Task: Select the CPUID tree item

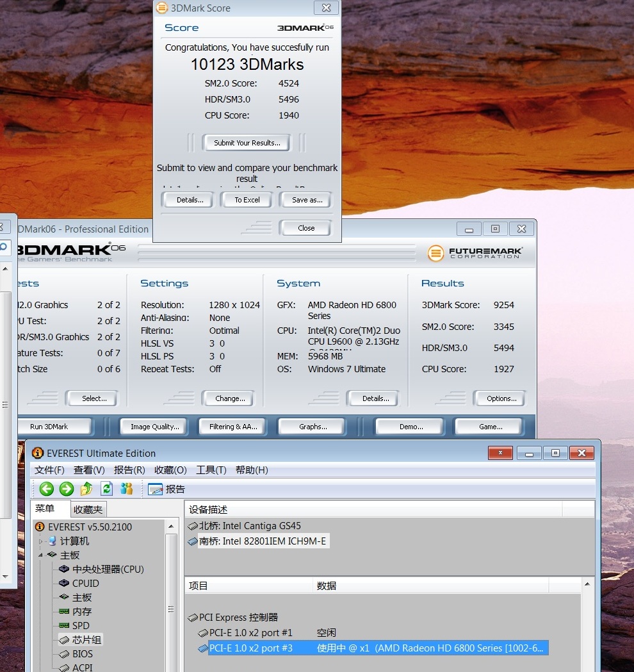Action: [85, 583]
